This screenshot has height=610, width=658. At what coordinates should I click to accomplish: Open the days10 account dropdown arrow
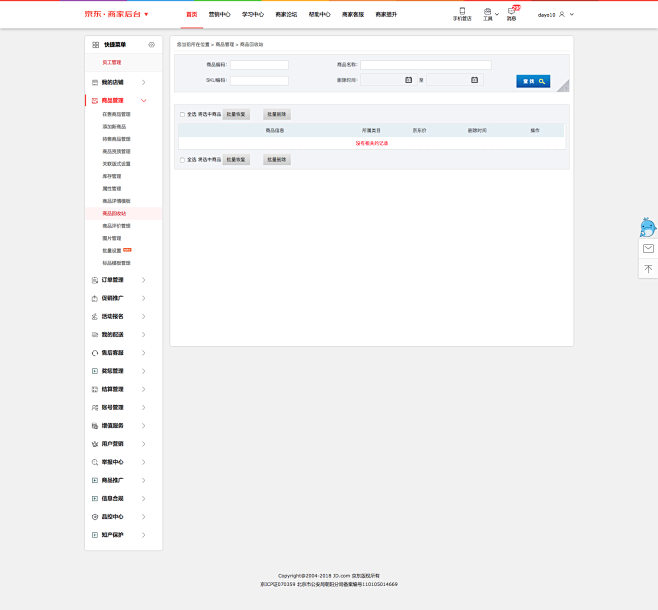click(x=572, y=14)
